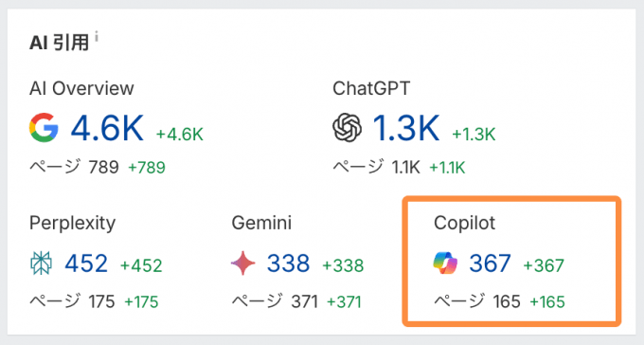Viewport: 644px width, 345px height.
Task: Select the AI Overview pages count 789
Action: [x=104, y=168]
